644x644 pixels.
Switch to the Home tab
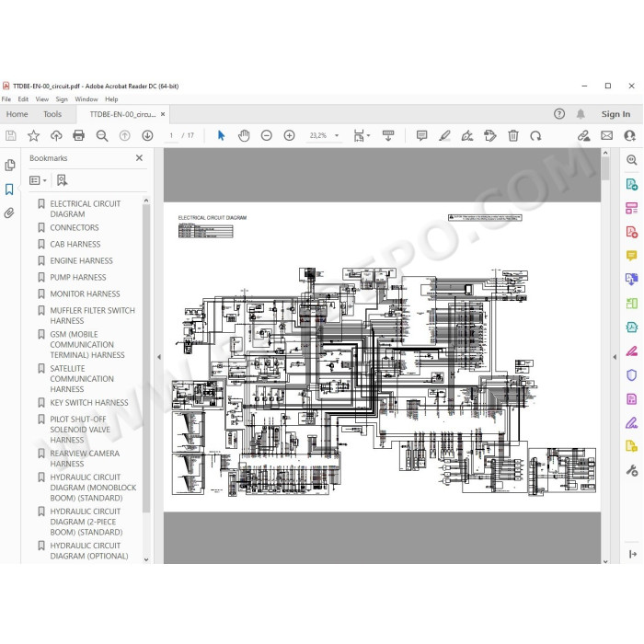coord(17,114)
